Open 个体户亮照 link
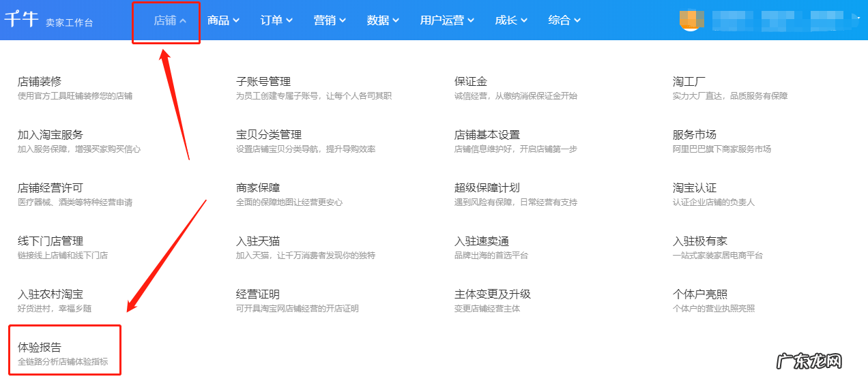This screenshot has width=868, height=381. [x=700, y=294]
